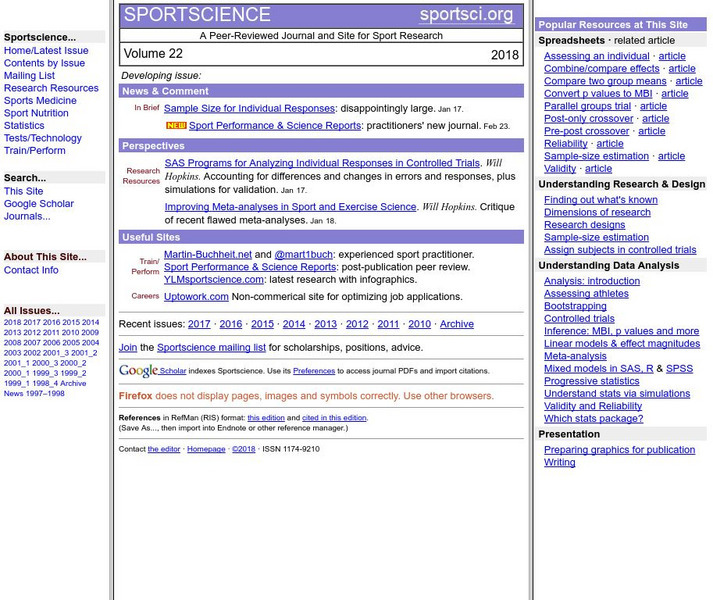Open Assign subjects in controlled trials
The width and height of the screenshot is (713, 600).
click(620, 250)
